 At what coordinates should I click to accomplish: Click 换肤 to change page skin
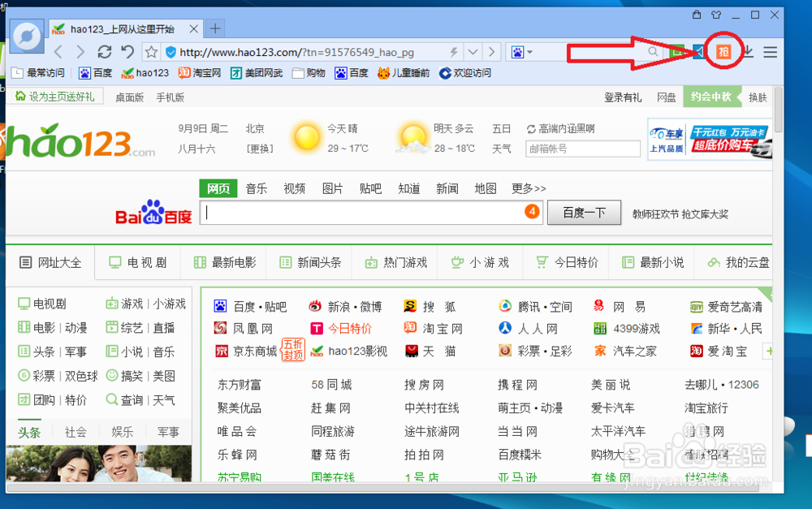coord(758,97)
